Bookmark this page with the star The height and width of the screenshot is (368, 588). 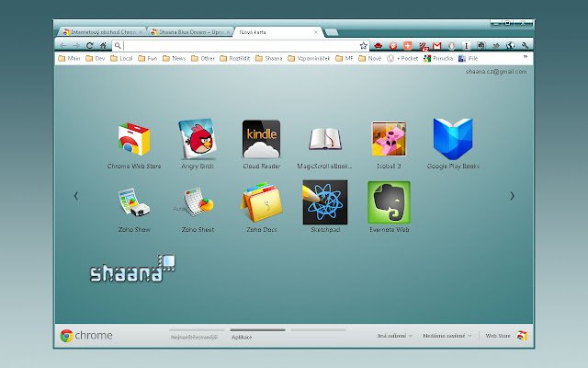coord(363,46)
